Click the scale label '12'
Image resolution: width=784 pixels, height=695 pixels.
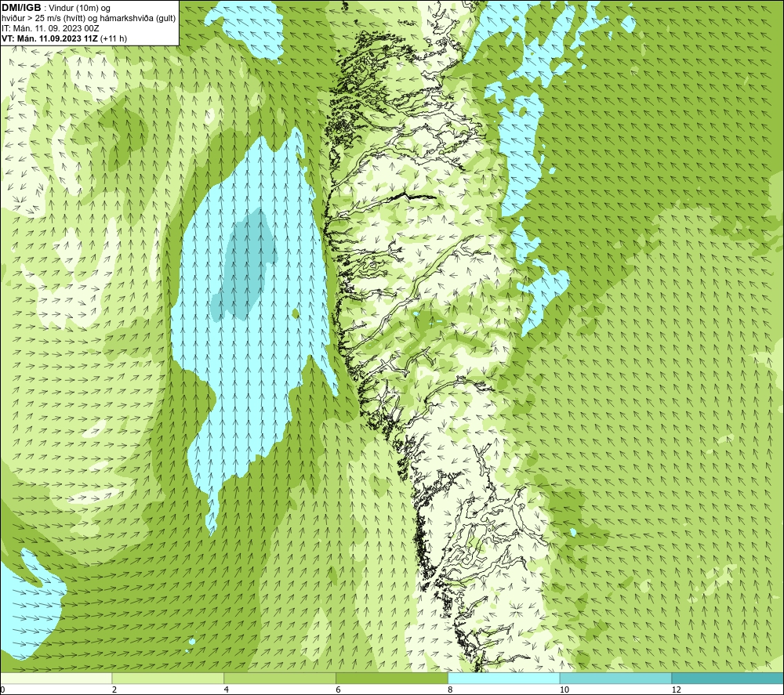[676, 690]
